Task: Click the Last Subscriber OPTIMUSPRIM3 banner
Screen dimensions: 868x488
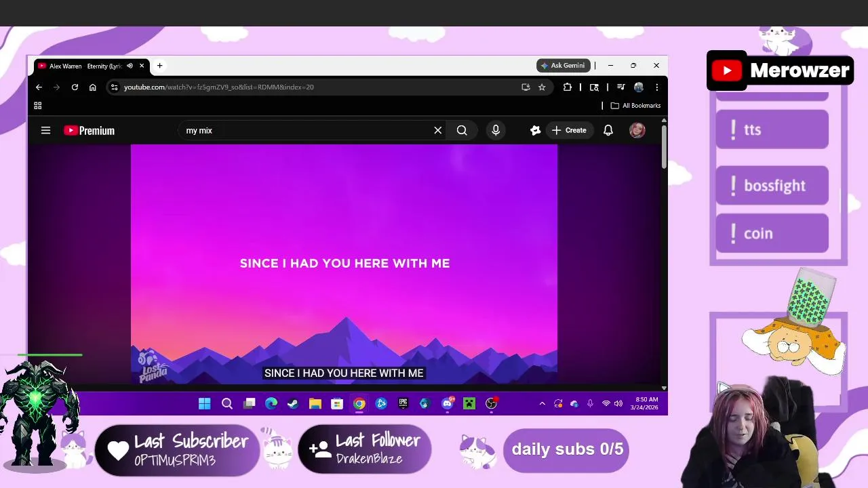Action: point(178,450)
